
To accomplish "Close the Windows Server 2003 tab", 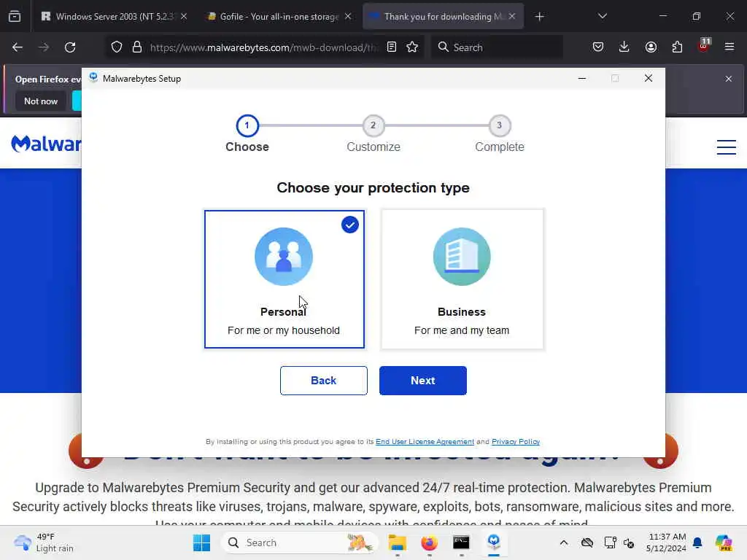I will (x=183, y=17).
